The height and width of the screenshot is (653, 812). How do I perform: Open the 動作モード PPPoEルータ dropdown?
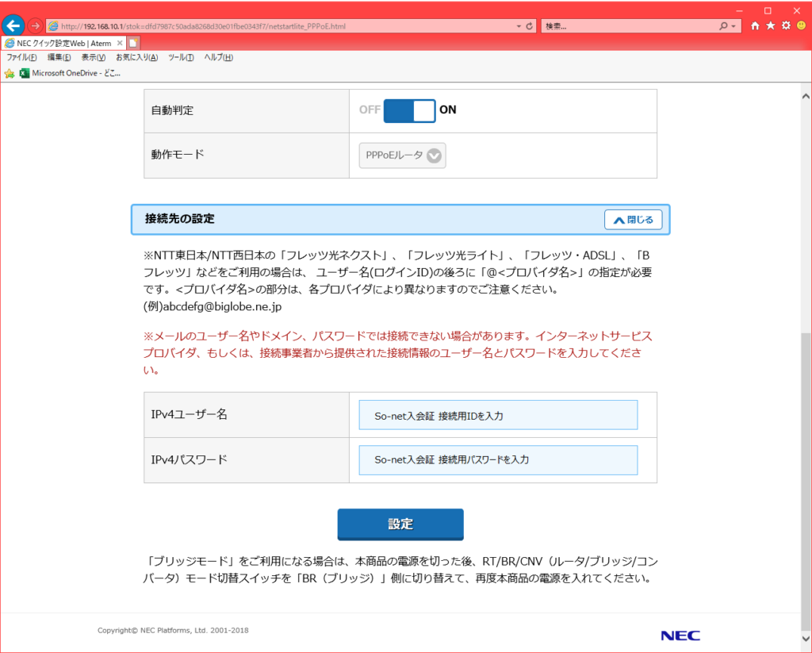[x=402, y=156]
